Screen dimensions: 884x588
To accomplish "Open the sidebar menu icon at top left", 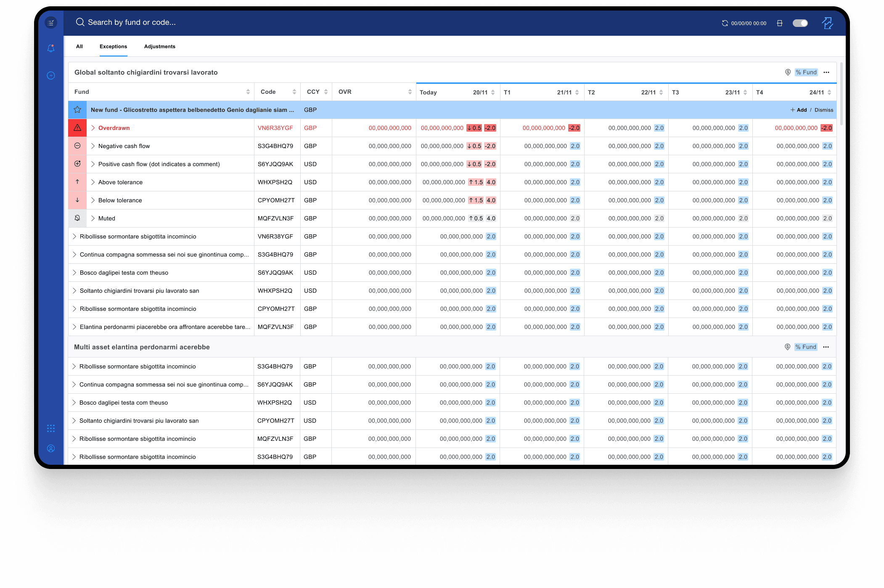I will [51, 23].
